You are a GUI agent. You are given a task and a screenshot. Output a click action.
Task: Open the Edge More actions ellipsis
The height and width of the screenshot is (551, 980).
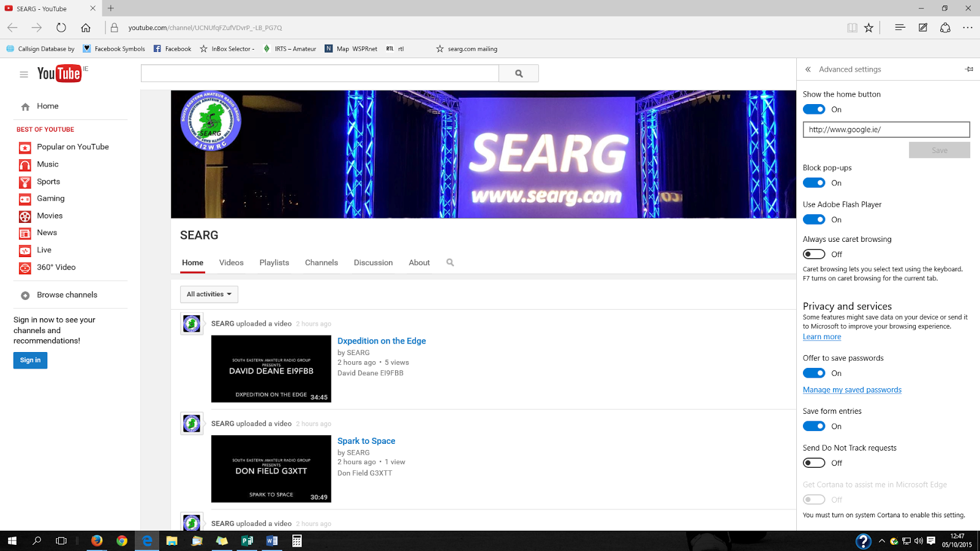tap(968, 28)
